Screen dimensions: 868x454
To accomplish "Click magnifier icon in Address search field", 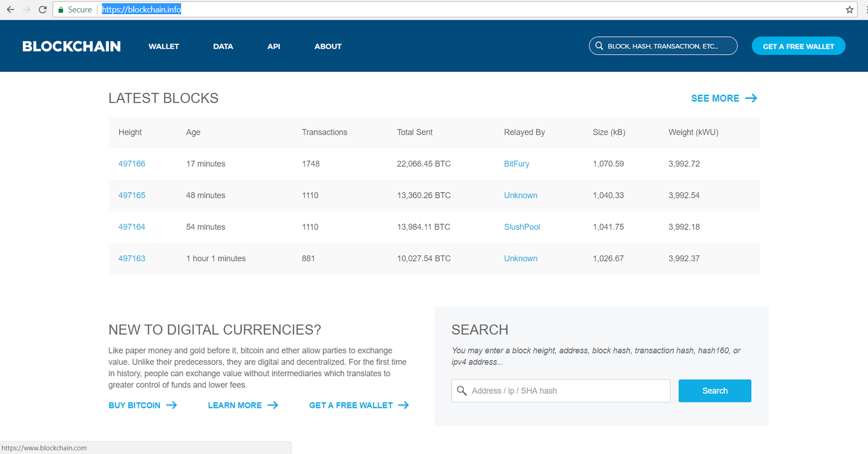I will [x=462, y=391].
